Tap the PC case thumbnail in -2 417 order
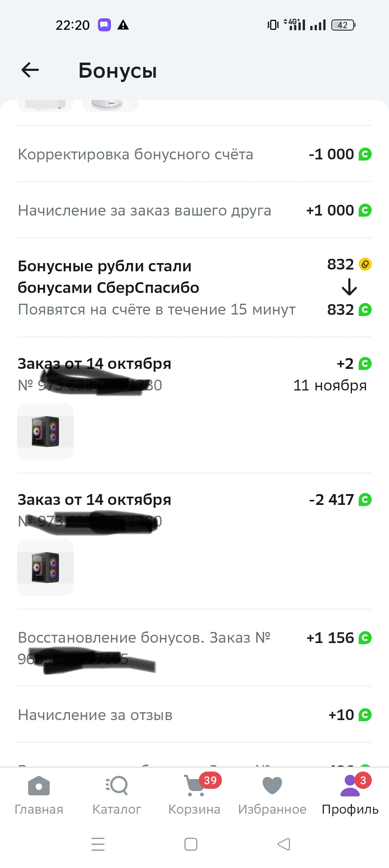389x868 pixels. pos(45,567)
